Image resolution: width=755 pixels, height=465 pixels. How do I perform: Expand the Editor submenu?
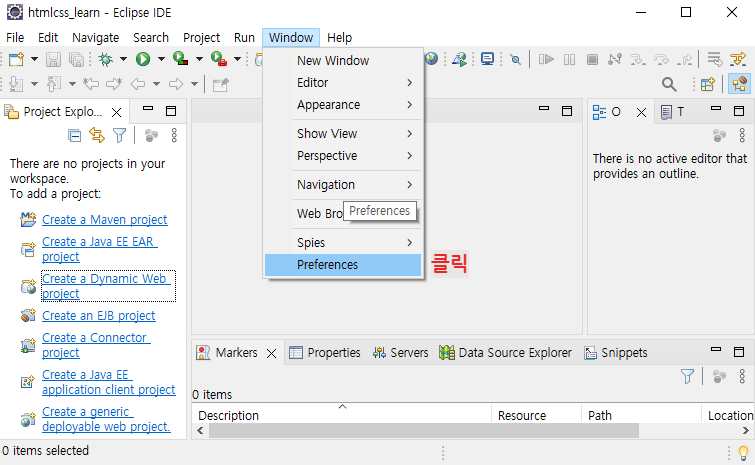pos(343,83)
